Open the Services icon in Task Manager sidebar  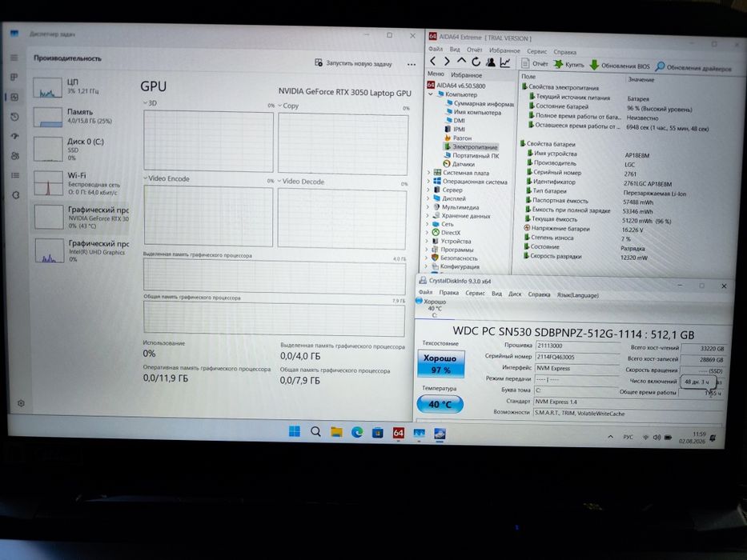click(16, 194)
